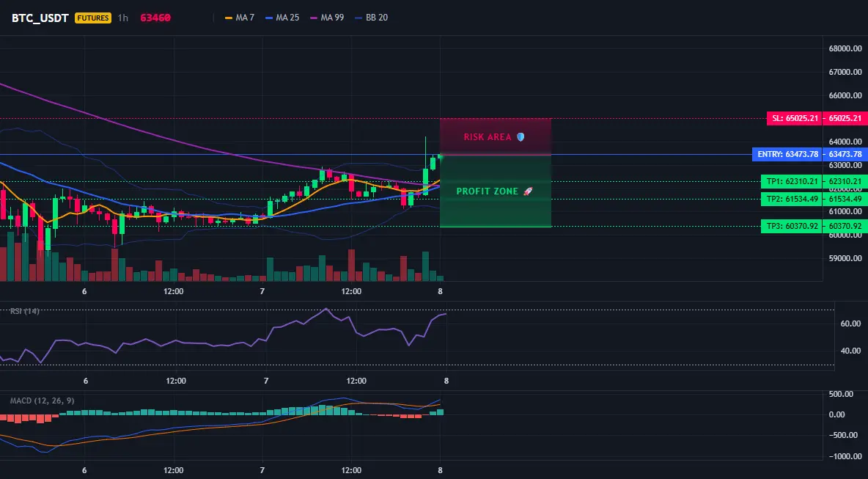Toggle the BB 20 legend entry
The width and height of the screenshot is (868, 479).
click(x=372, y=18)
